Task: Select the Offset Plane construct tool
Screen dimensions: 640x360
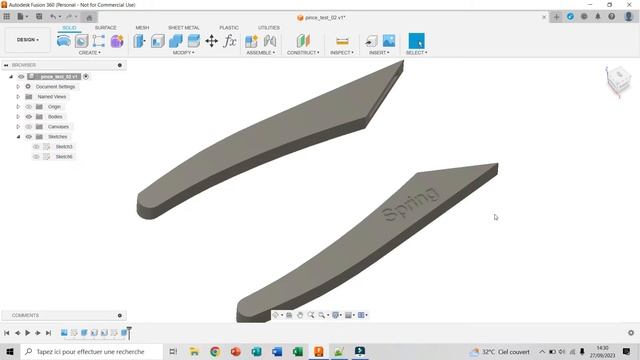Action: pos(303,41)
